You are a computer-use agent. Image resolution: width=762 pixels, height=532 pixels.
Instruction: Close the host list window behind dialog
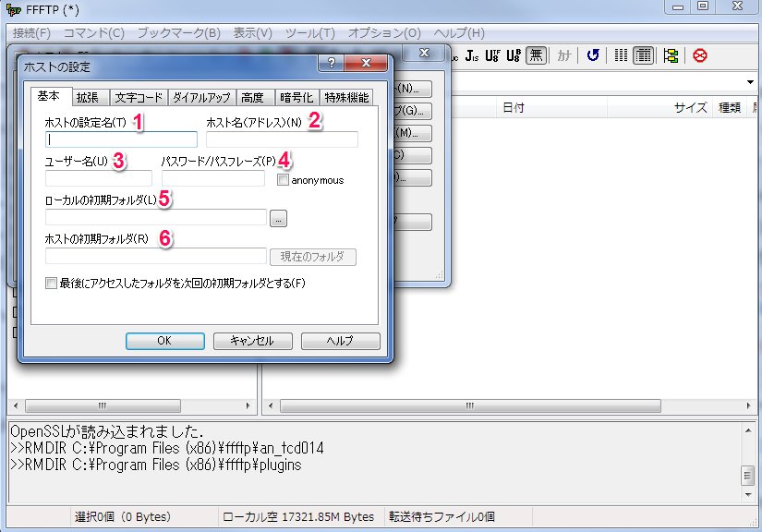(424, 53)
